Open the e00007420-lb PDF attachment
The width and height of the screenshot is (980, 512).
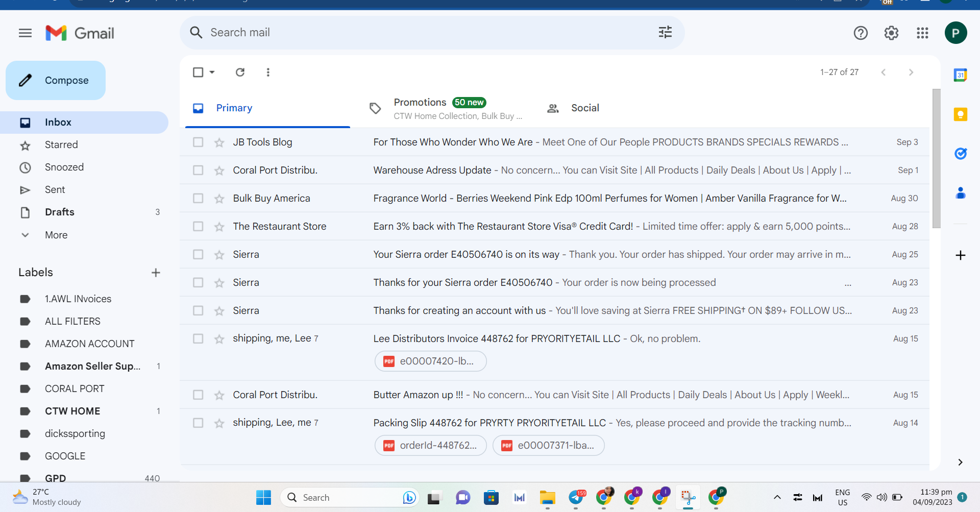(431, 361)
